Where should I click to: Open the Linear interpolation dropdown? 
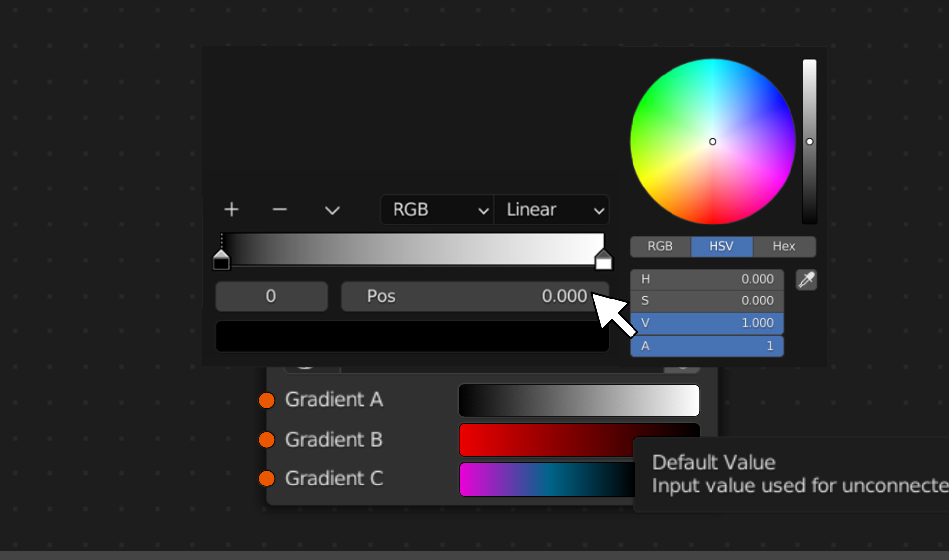(552, 210)
